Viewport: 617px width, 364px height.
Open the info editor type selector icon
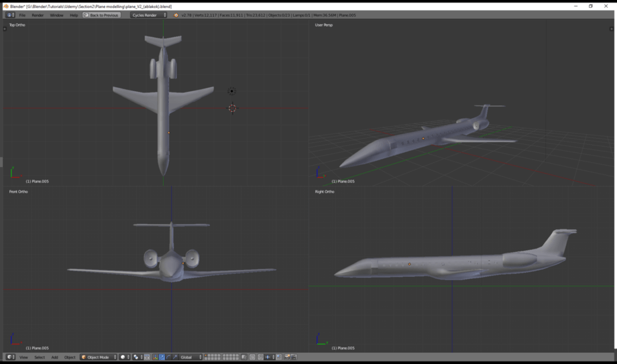(10, 15)
